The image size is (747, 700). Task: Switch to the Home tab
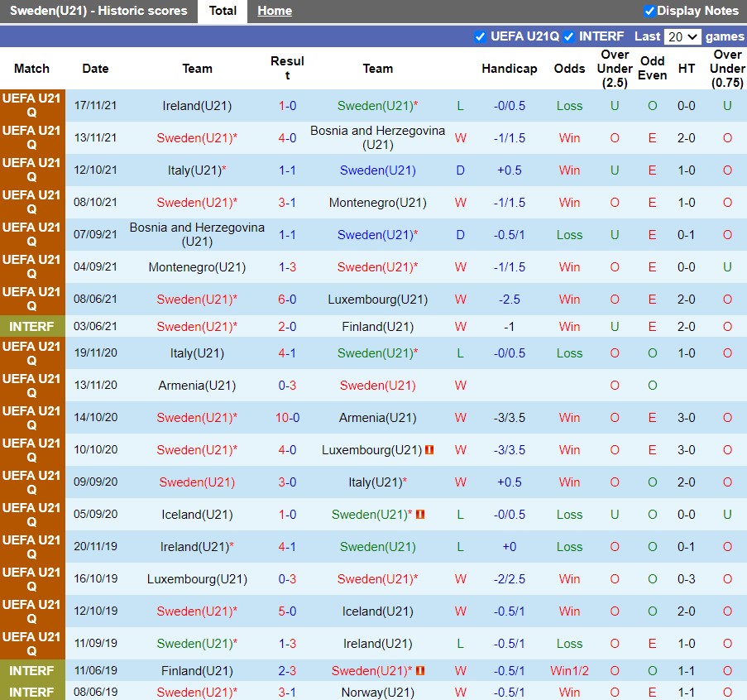point(274,11)
